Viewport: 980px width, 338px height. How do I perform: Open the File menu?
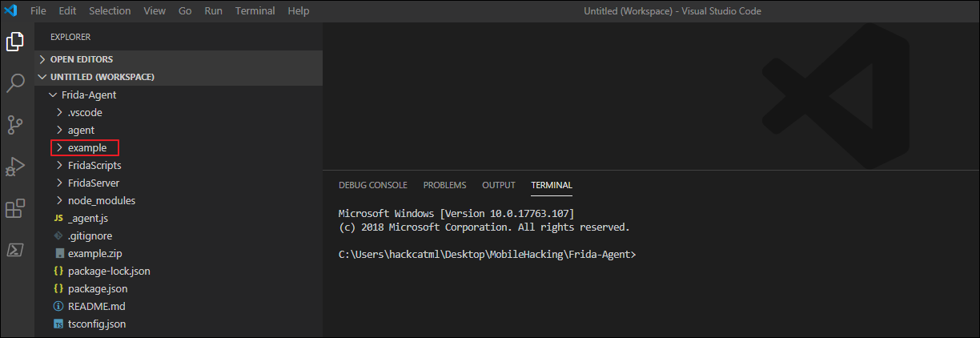pos(38,11)
